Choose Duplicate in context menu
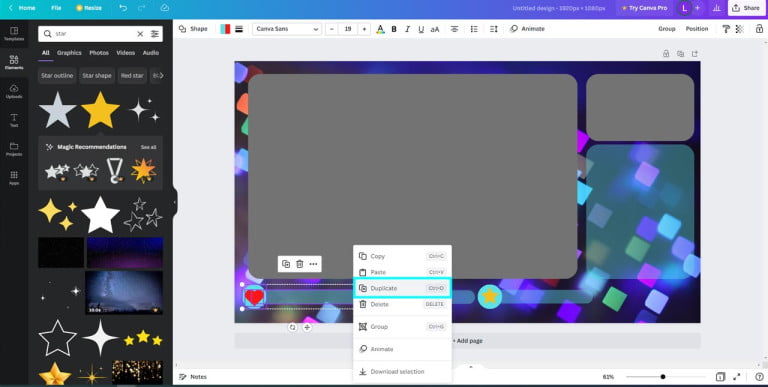Screen dimensions: 768x387 [x=402, y=288]
